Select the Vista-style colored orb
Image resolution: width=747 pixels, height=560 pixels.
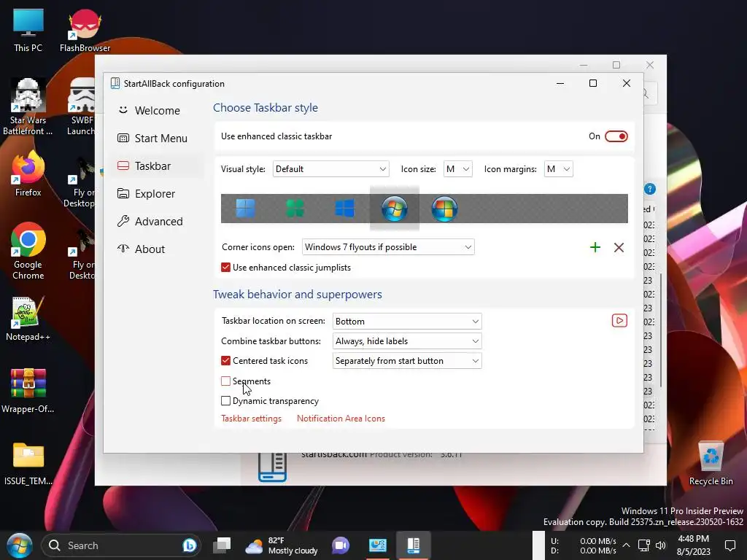(444, 209)
